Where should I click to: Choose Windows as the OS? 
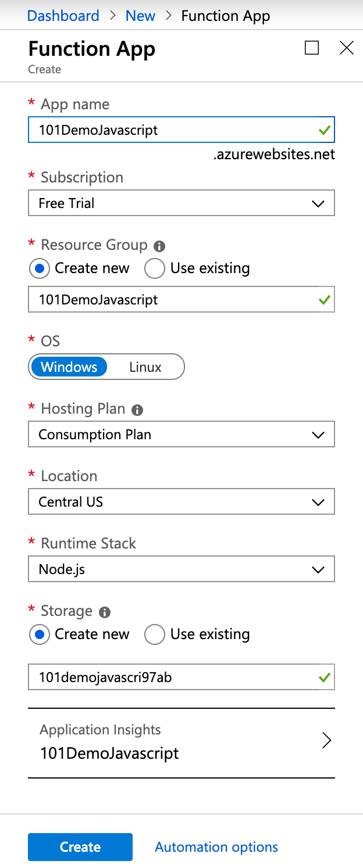69,367
